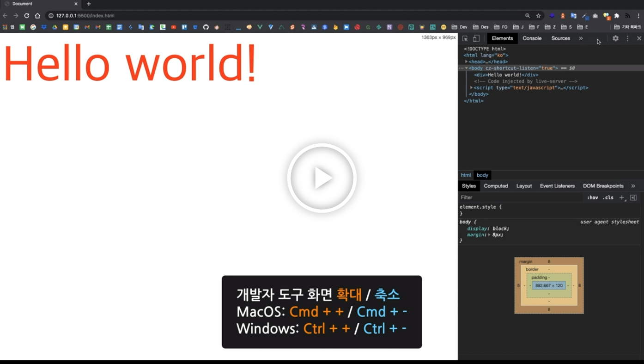
Task: Play the video with center play button
Action: (322, 178)
